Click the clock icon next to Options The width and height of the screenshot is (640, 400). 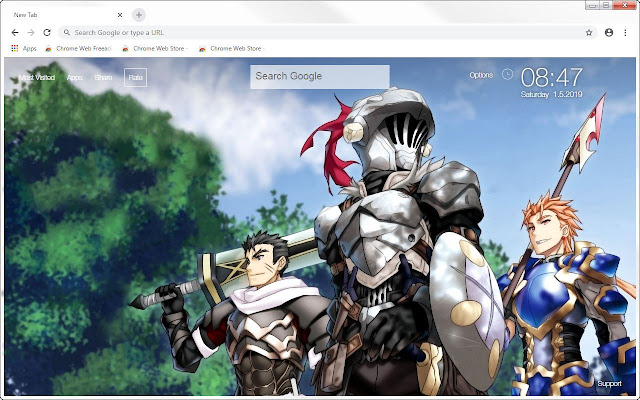507,74
